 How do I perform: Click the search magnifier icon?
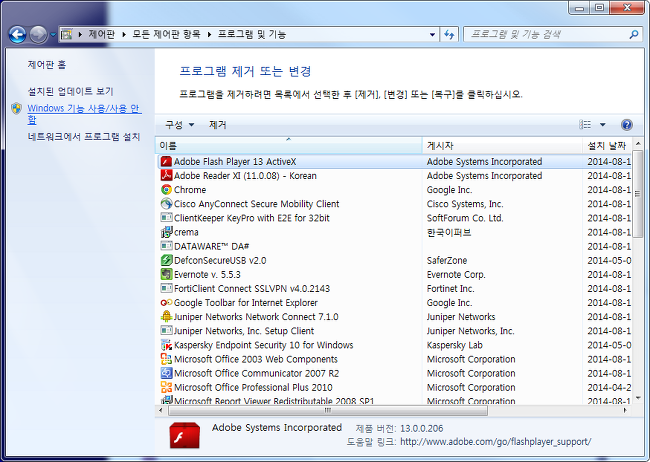pos(633,34)
